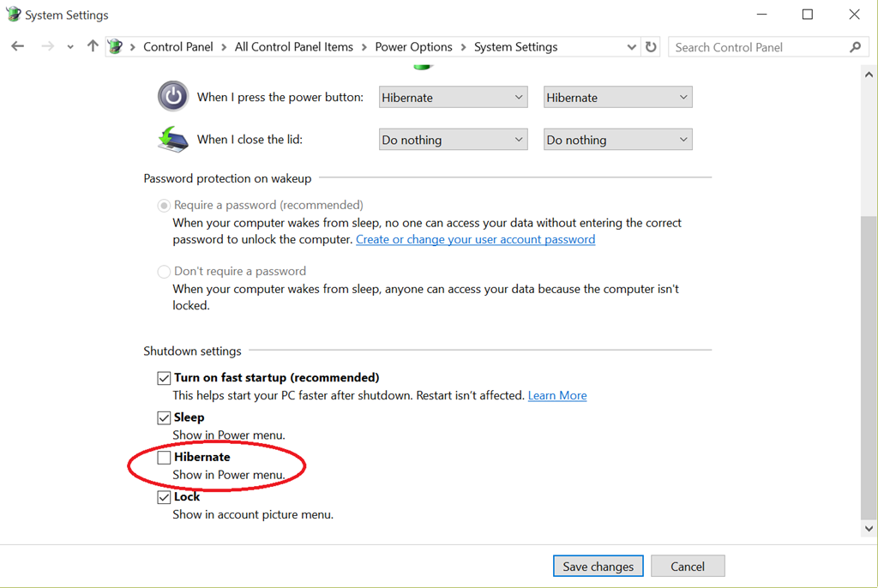This screenshot has height=588, width=878.
Task: Go to Power Options breadcrumb
Action: point(413,47)
